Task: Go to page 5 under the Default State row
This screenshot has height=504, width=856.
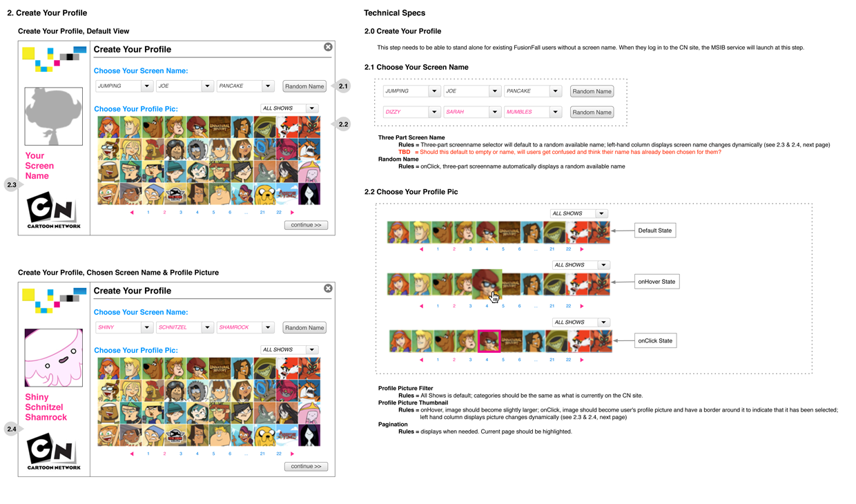Action: (x=503, y=249)
